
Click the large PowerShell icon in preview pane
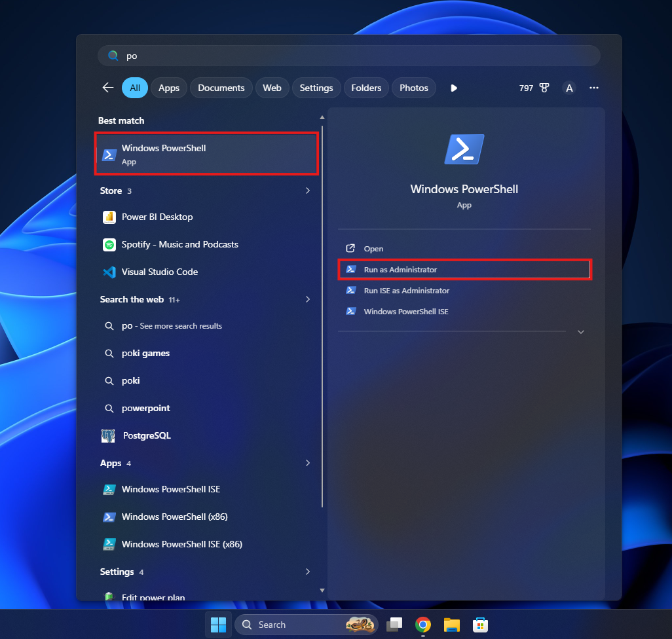click(464, 149)
